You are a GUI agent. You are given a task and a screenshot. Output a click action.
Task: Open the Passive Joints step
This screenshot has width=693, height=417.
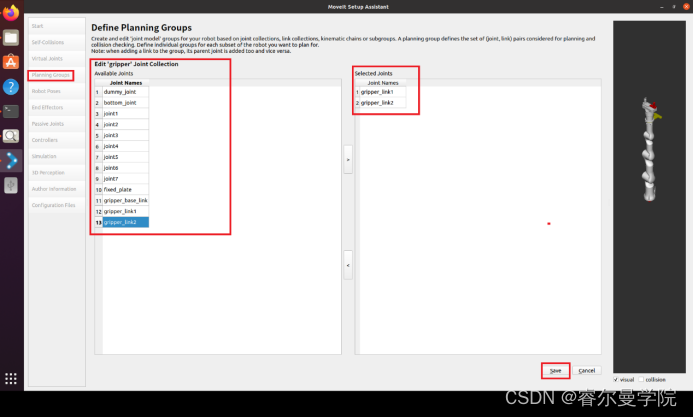(57, 124)
